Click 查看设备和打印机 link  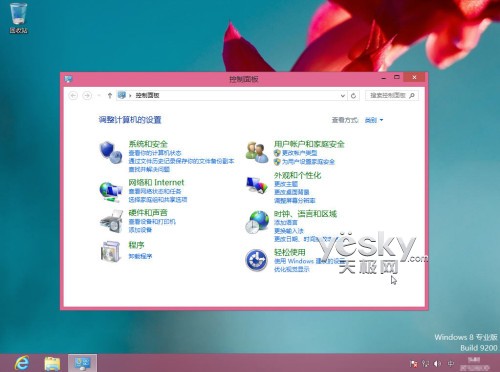click(152, 222)
